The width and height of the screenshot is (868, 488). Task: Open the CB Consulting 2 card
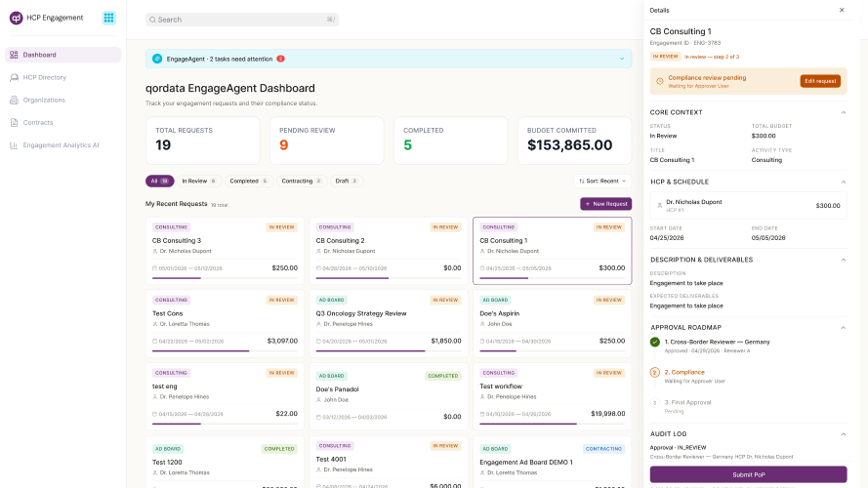coord(388,251)
